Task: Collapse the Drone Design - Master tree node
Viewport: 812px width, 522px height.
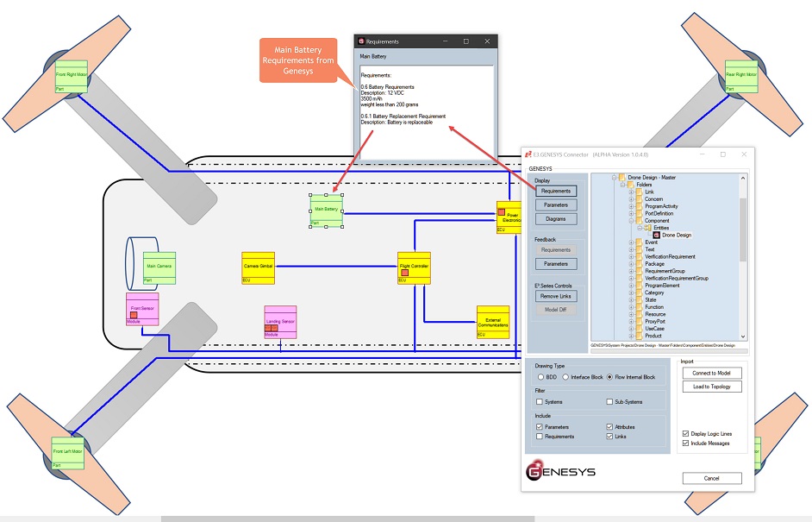Action: [615, 177]
